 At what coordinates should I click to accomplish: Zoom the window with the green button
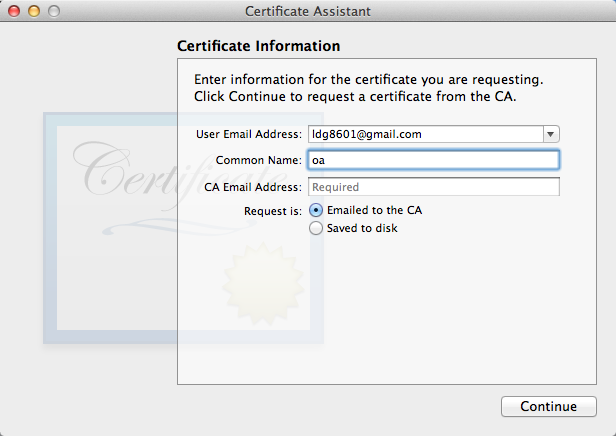click(54, 11)
